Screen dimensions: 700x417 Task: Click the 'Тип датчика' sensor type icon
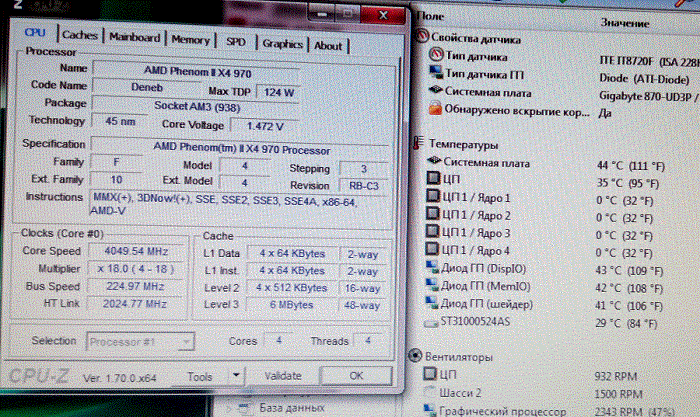(436, 54)
